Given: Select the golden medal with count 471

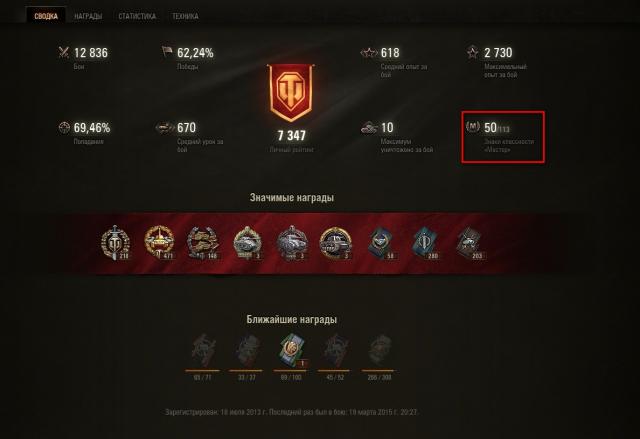Looking at the screenshot, I should click(160, 243).
